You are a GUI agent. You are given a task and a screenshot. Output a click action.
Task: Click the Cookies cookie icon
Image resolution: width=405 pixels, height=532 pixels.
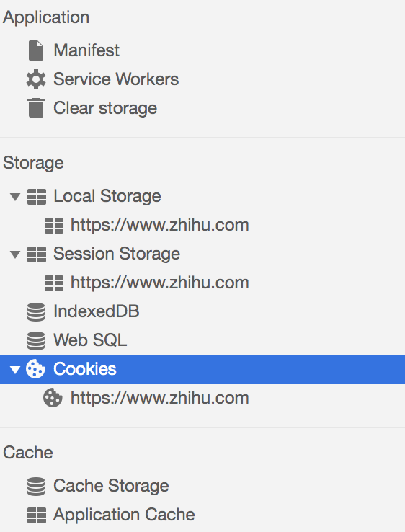(35, 369)
